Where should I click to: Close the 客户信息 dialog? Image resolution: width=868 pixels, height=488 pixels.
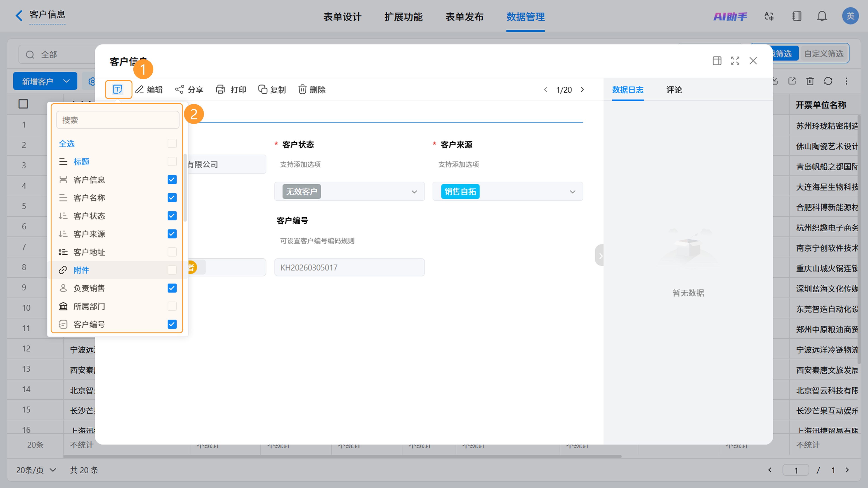[753, 61]
